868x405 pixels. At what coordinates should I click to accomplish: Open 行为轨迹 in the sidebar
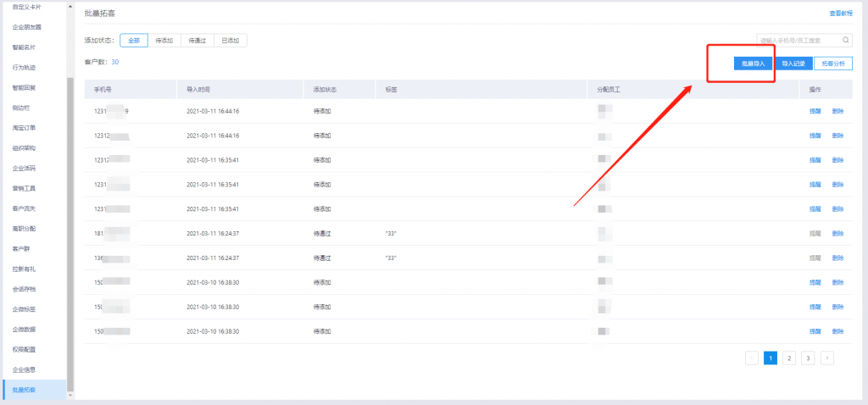click(x=24, y=68)
